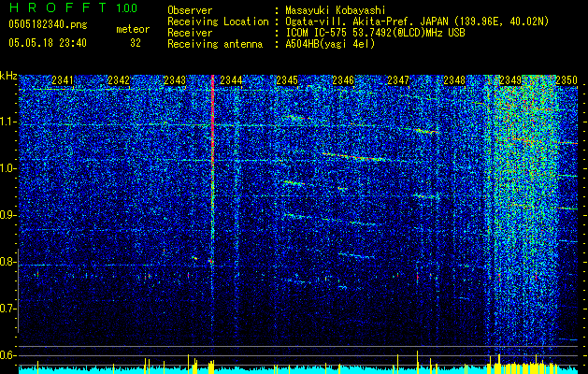Select the filename 0505182340.png
Screen dimensions: 588x374
[x=48, y=24]
